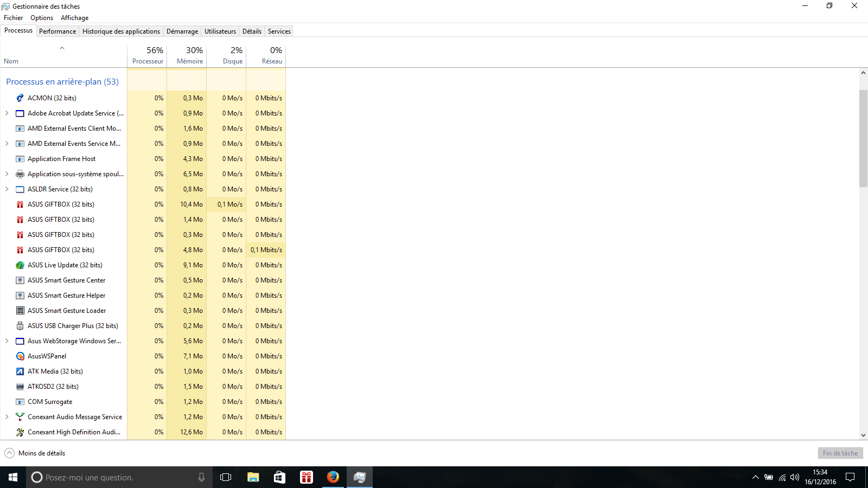
Task: Select Processus en arrière-plan (53) group header
Action: pos(62,82)
